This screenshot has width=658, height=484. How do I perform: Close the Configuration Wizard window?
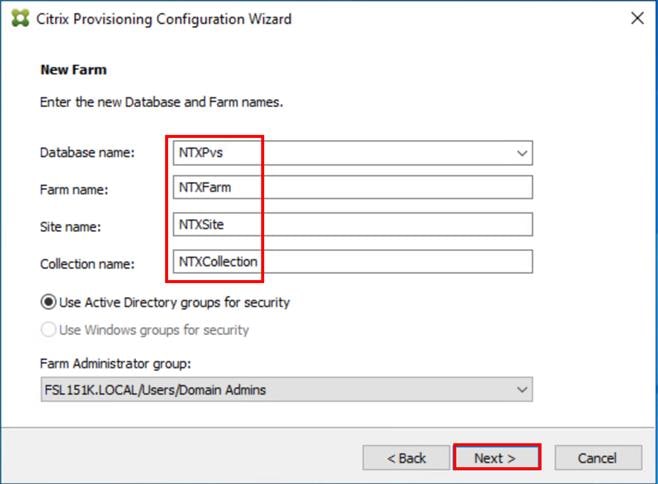[637, 18]
